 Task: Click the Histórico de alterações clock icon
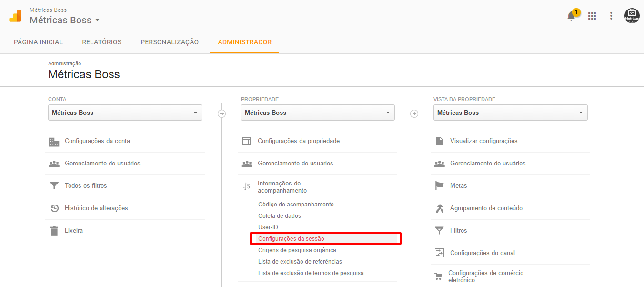click(54, 208)
